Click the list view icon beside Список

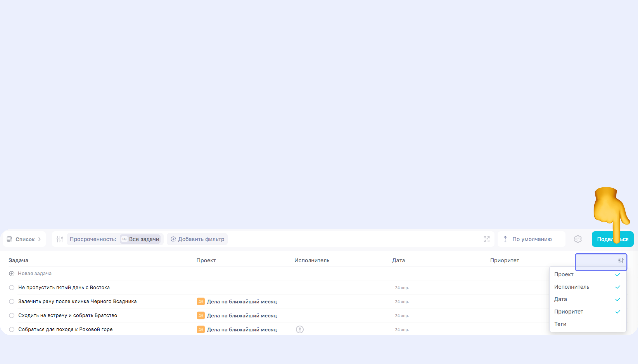click(x=9, y=239)
